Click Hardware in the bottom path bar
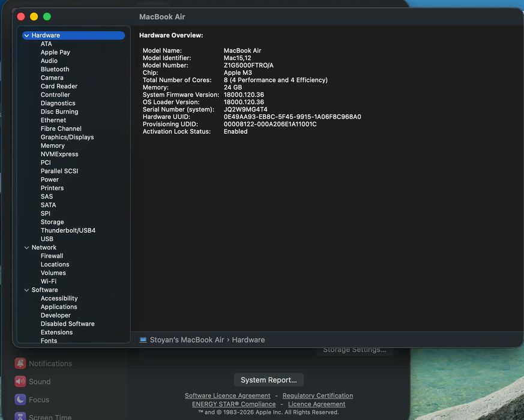The height and width of the screenshot is (420, 524). (248, 340)
